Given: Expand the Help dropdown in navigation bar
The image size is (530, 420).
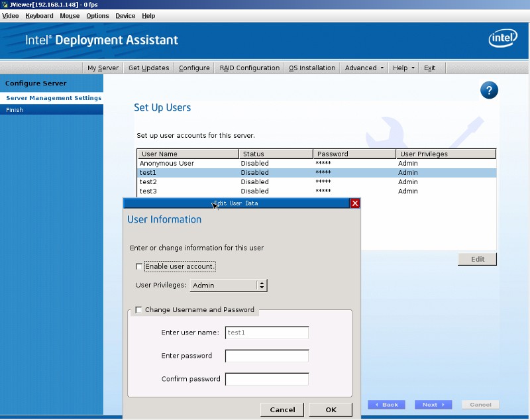Looking at the screenshot, I should point(403,68).
